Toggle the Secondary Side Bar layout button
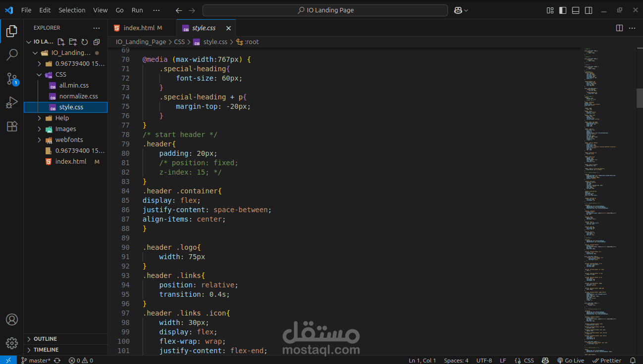 (x=589, y=10)
